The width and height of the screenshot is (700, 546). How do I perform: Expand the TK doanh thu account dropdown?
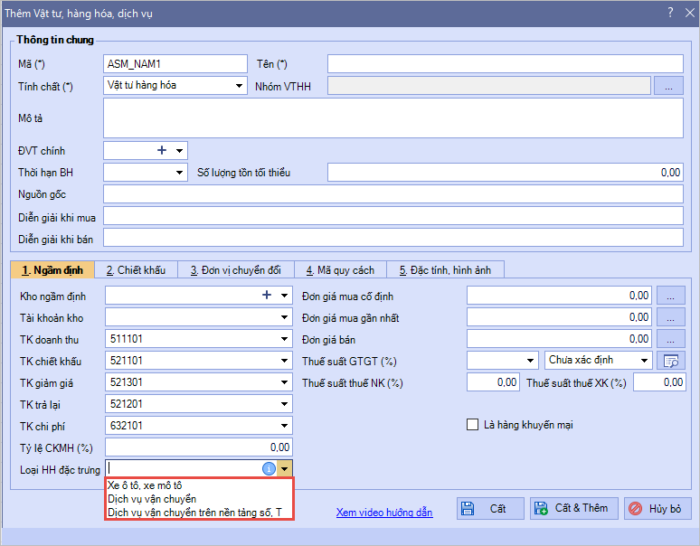[x=284, y=339]
